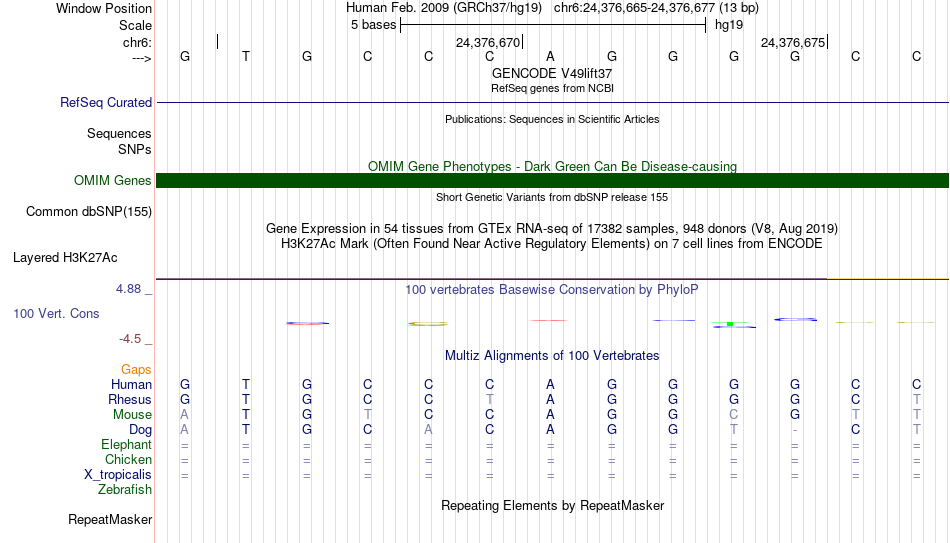Click the OMIM Genes track label
Viewport: 950px width, 543px height.
pyautogui.click(x=112, y=181)
